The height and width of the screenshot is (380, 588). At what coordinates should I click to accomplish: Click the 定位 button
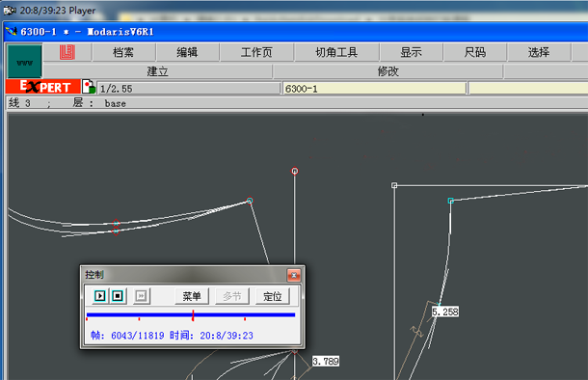point(273,296)
